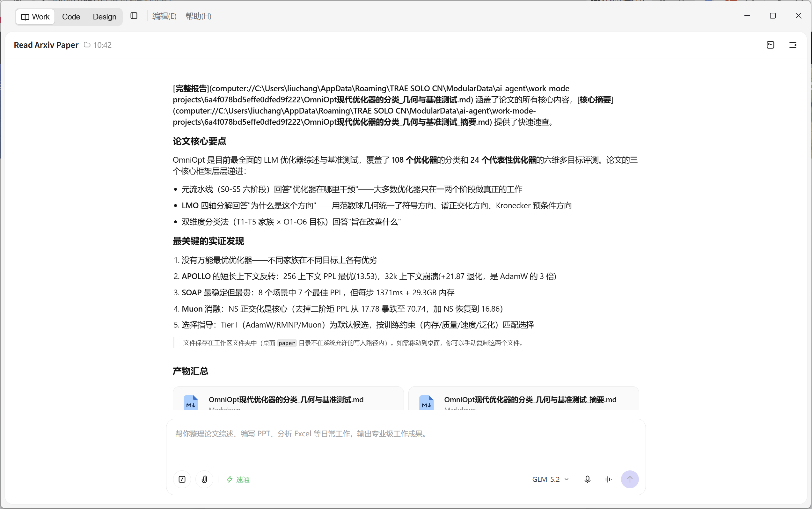This screenshot has width=812, height=509.
Task: Start voice input with the microphone icon
Action: coord(587,479)
